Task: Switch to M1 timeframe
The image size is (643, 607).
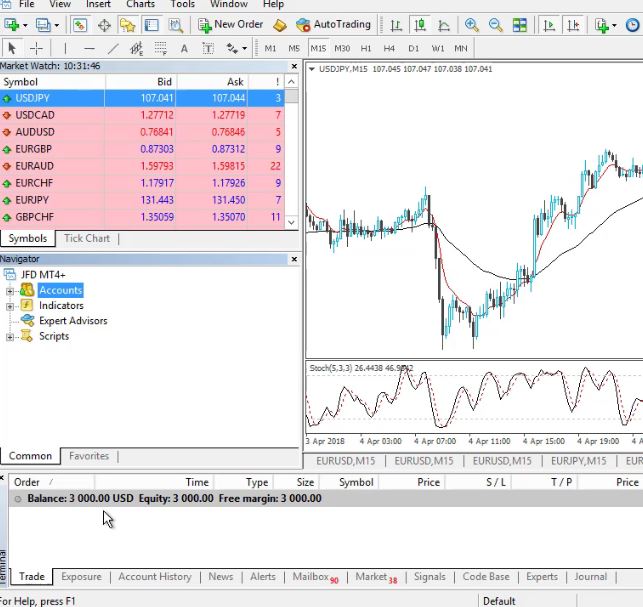Action: 270,48
